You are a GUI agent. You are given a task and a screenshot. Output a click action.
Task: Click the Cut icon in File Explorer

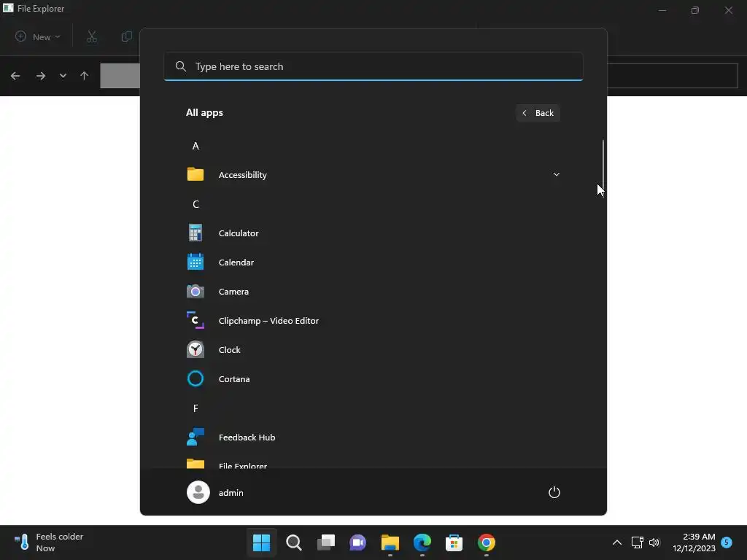coord(92,36)
